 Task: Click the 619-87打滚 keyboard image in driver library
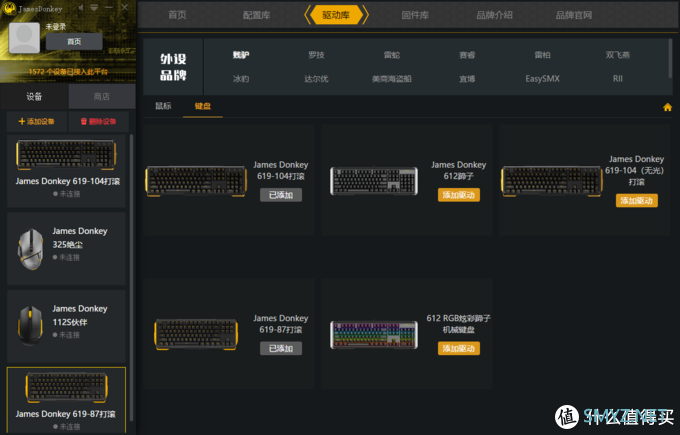click(196, 334)
